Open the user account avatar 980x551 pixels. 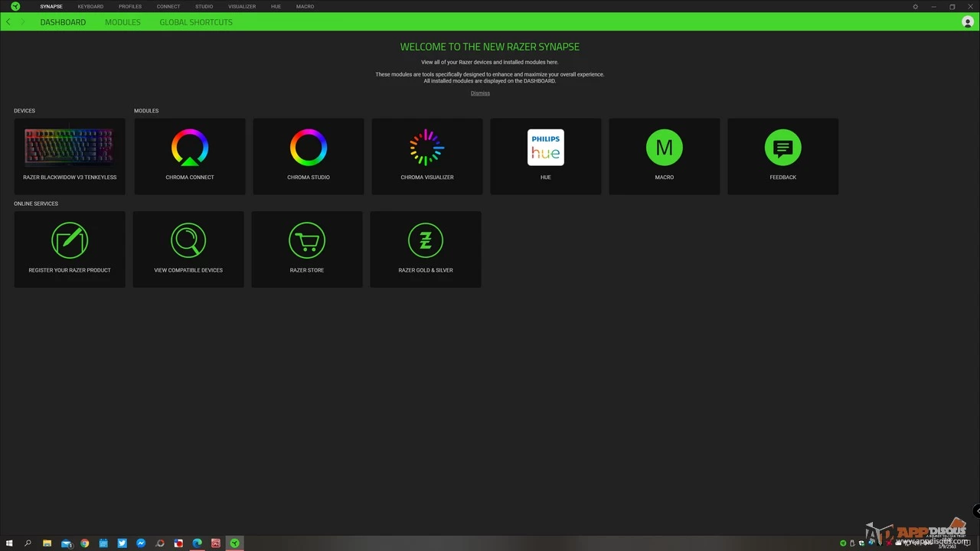[968, 22]
